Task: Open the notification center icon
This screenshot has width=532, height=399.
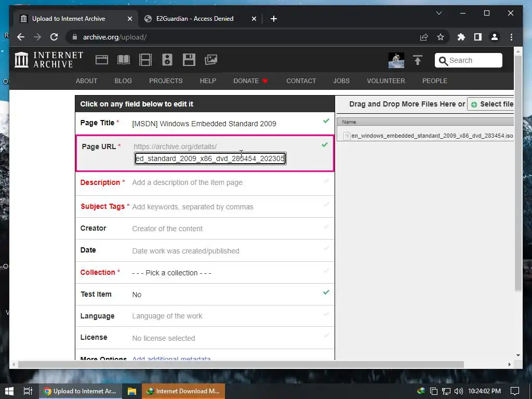Action: click(515, 391)
